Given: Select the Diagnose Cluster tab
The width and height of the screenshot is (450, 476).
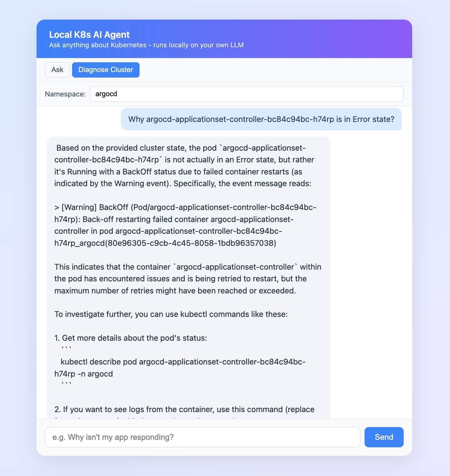Looking at the screenshot, I should tap(106, 70).
